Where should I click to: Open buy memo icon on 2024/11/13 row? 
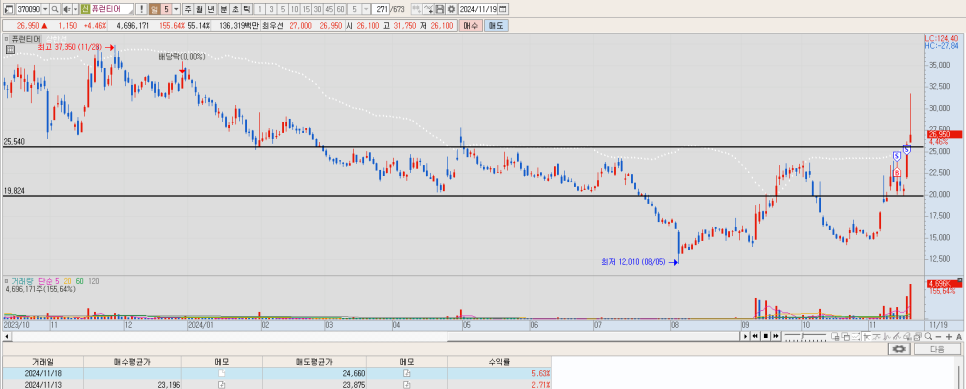pos(222,385)
